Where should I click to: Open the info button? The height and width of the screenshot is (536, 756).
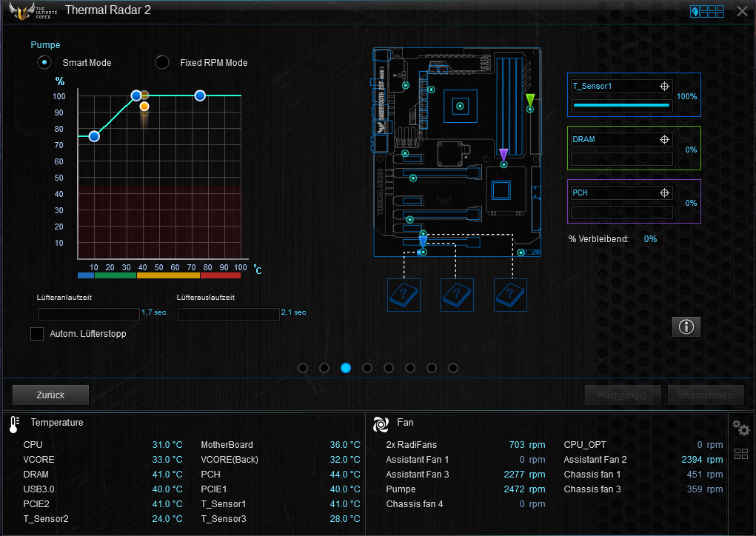click(x=686, y=326)
